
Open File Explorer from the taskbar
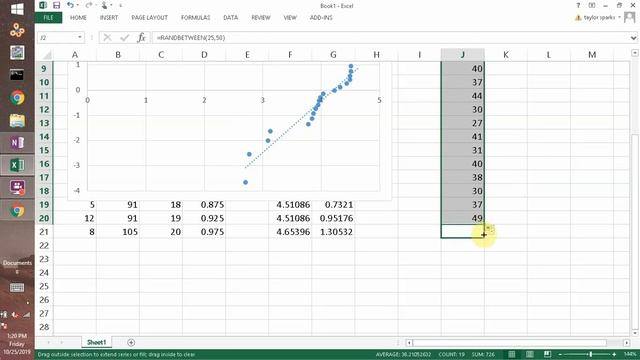pos(17,120)
